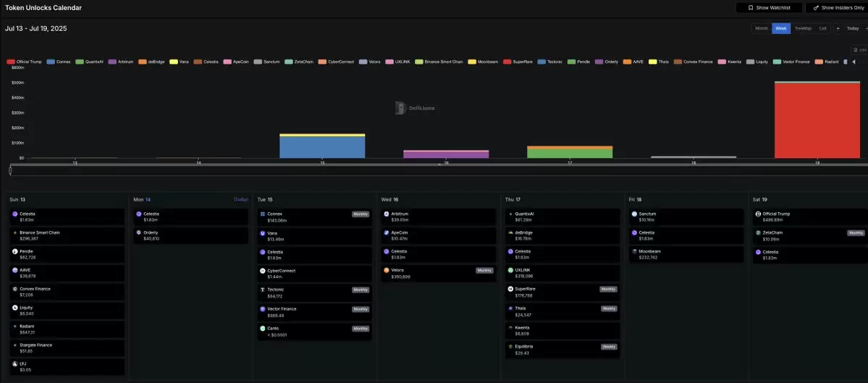The width and height of the screenshot is (868, 383).
Task: Click the purple Arbitrum bar on day 16
Action: (446, 155)
